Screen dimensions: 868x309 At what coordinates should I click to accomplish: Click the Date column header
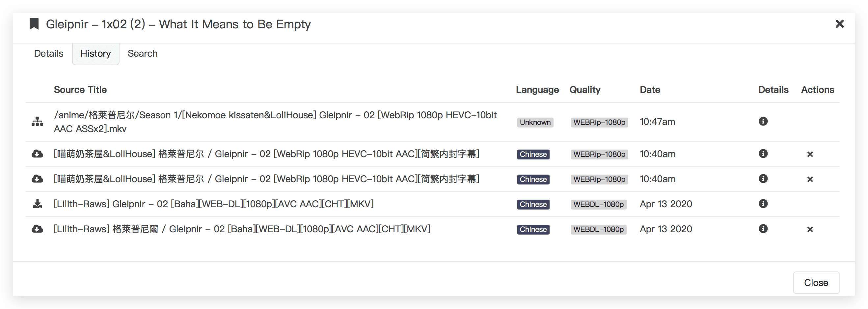[x=650, y=90]
